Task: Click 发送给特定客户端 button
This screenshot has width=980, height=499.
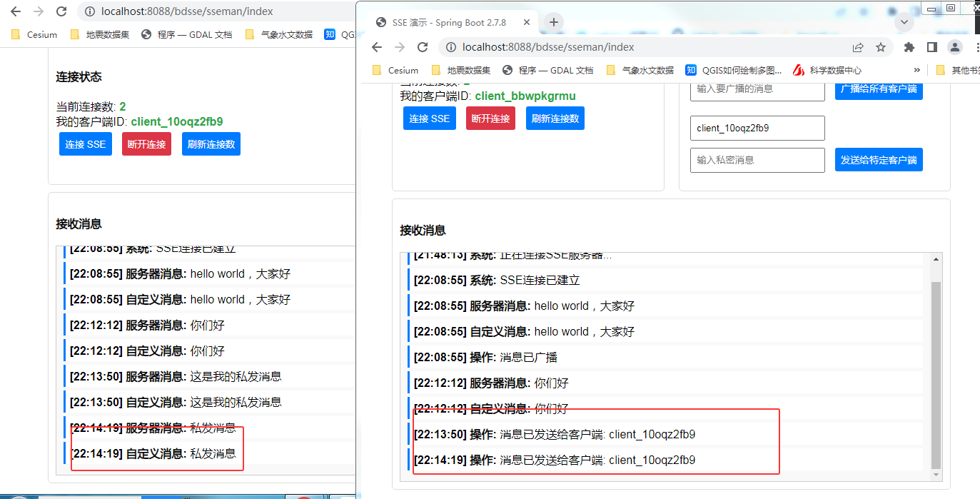Action: point(879,160)
